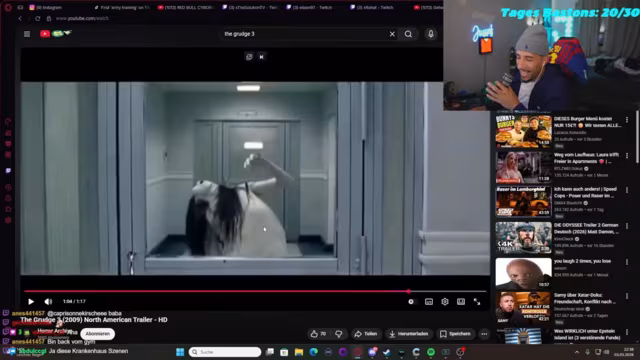Click the YouTube logo to go home
The image size is (640, 360).
point(55,33)
